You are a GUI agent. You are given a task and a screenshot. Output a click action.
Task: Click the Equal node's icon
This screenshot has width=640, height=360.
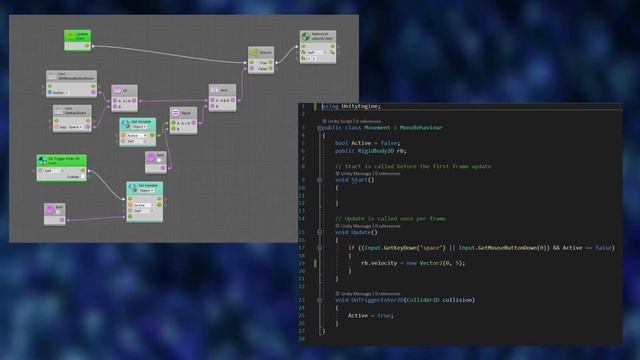176,113
